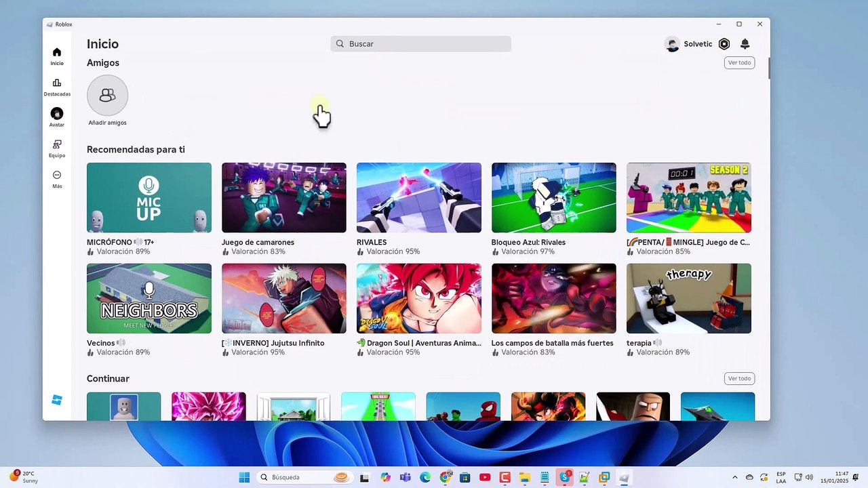The image size is (868, 488).
Task: Click the Continuar section heading
Action: [108, 378]
